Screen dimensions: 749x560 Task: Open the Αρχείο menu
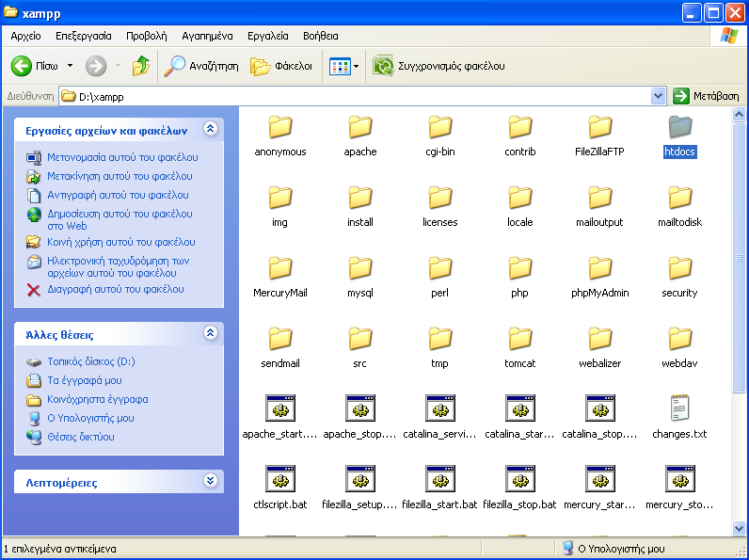pyautogui.click(x=25, y=36)
